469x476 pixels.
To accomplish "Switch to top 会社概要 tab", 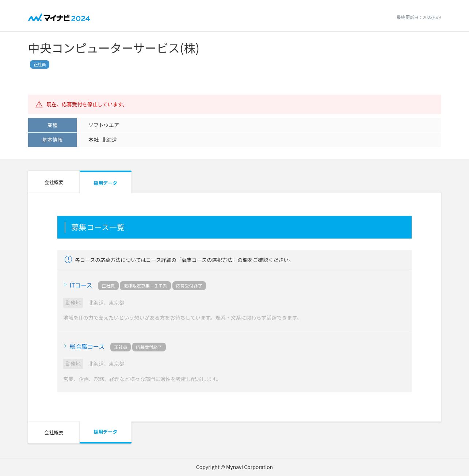I will (x=54, y=182).
